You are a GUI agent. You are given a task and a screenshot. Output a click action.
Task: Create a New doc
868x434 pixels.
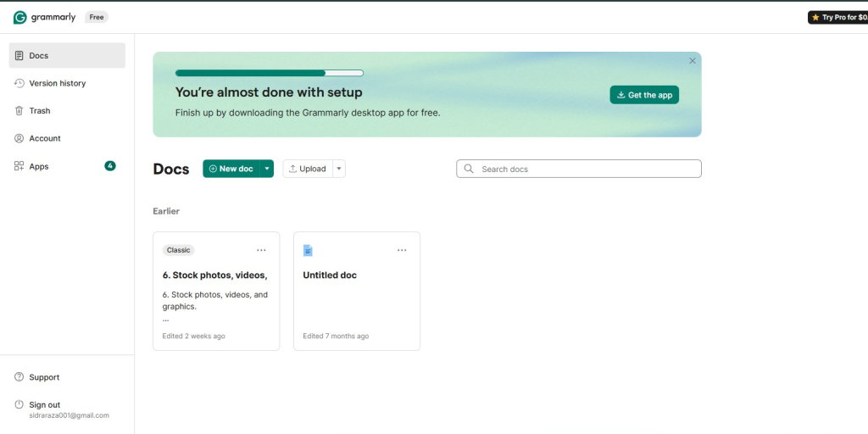coord(231,169)
